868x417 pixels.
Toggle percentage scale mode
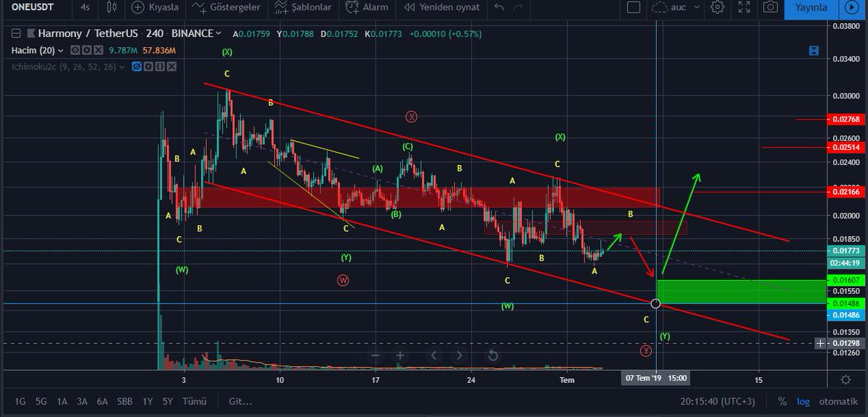point(782,400)
